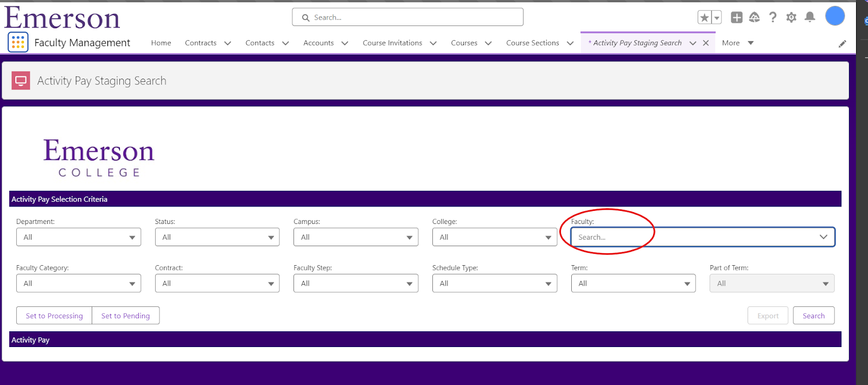The width and height of the screenshot is (868, 385).
Task: Open the College dropdown
Action: pos(495,237)
